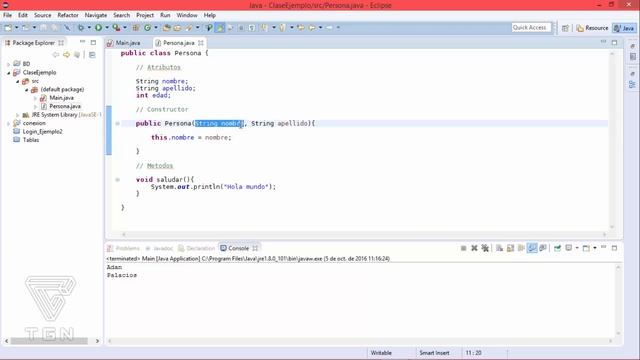Select the Tablas project
Image resolution: width=640 pixels, height=360 pixels.
31,140
